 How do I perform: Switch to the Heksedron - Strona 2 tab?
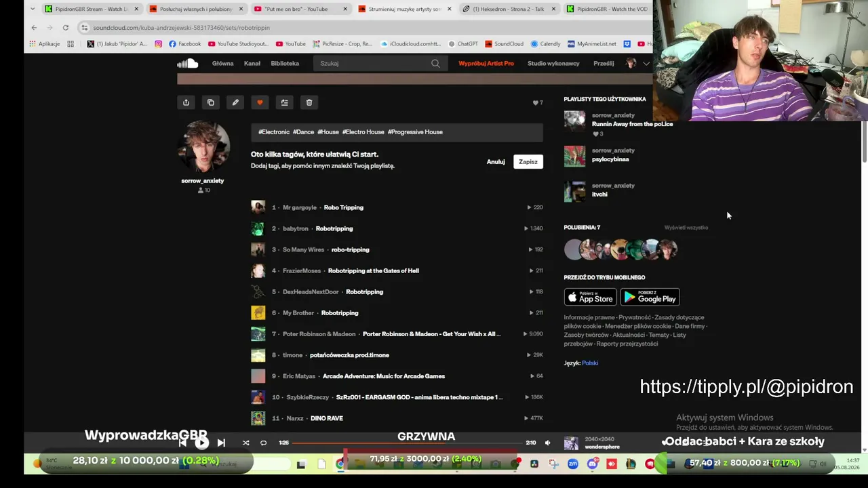(x=509, y=9)
